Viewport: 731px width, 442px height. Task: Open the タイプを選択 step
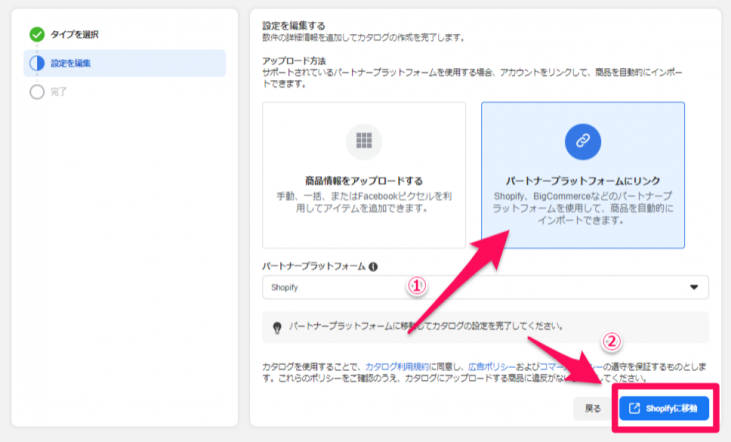pos(74,35)
